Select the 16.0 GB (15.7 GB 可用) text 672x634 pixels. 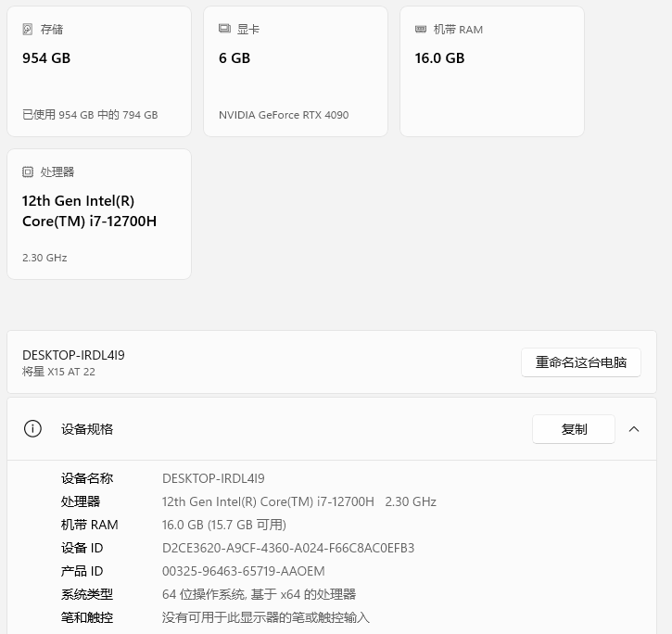(x=224, y=525)
